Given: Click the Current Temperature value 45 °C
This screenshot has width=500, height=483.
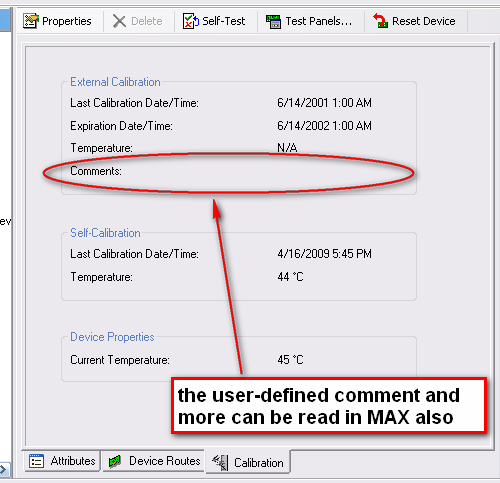Looking at the screenshot, I should [290, 360].
